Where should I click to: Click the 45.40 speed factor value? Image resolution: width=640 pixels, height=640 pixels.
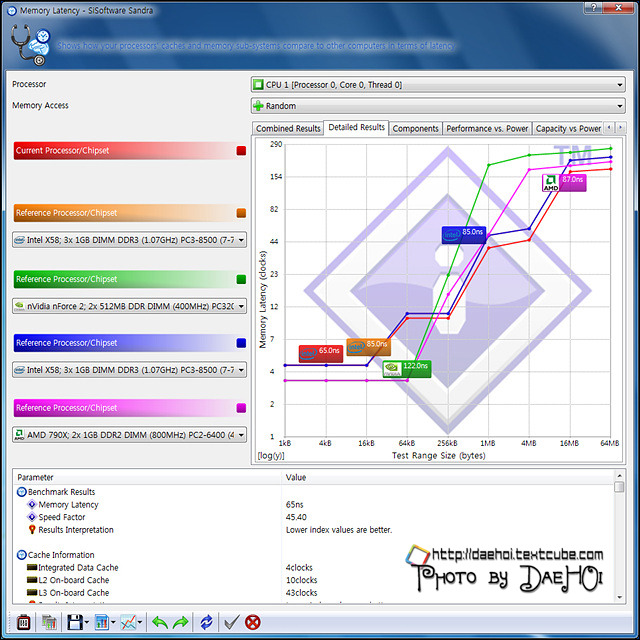tap(296, 518)
